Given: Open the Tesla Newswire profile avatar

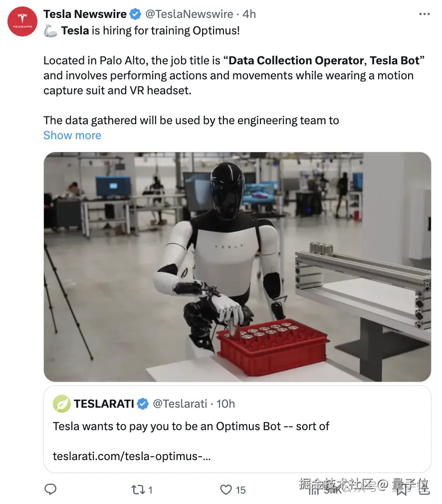Looking at the screenshot, I should pos(22,21).
